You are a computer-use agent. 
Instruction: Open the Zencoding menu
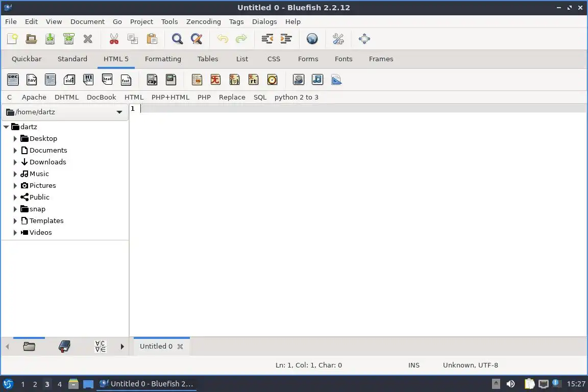(204, 22)
